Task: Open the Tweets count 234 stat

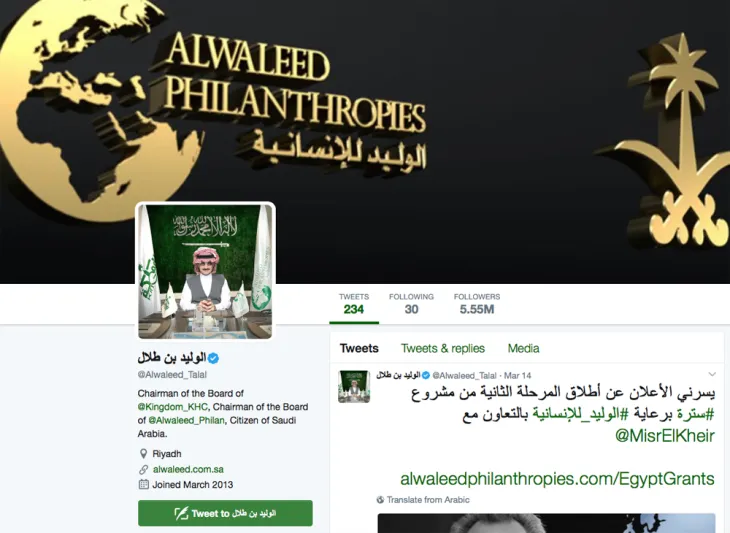Action: coord(354,304)
